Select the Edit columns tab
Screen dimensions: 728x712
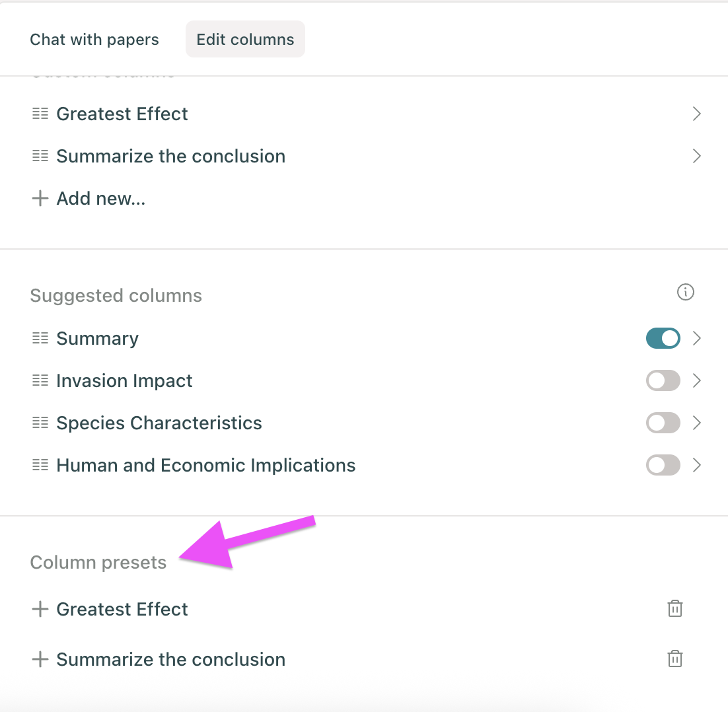[x=245, y=39]
